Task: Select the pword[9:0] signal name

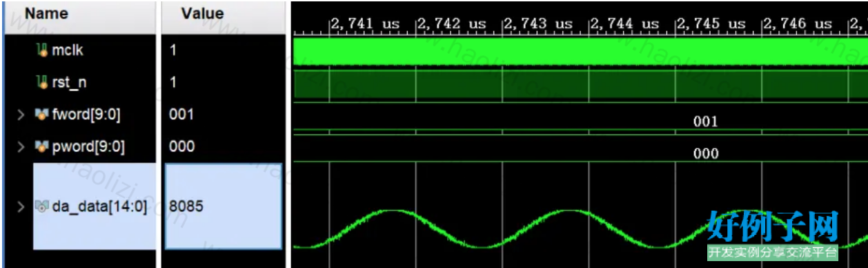Action: [89, 146]
